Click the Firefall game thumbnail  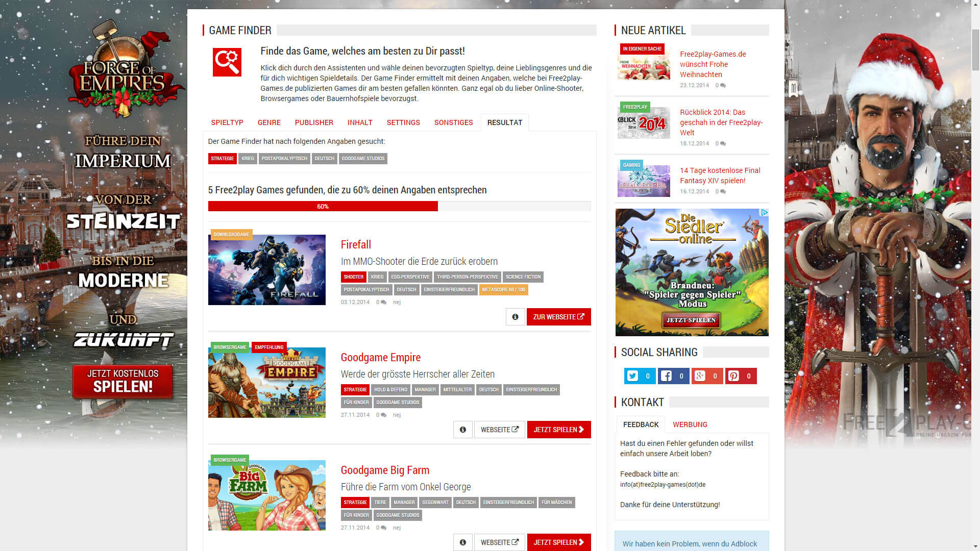coord(267,270)
